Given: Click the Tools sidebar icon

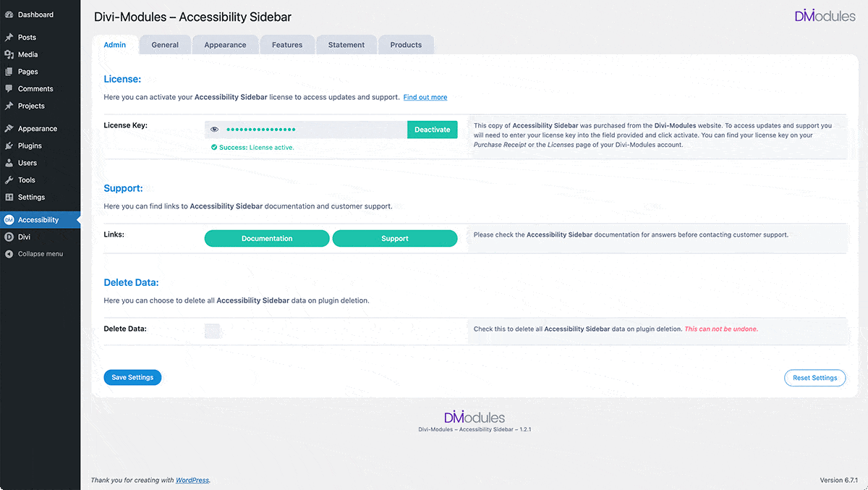Looking at the screenshot, I should (x=9, y=179).
